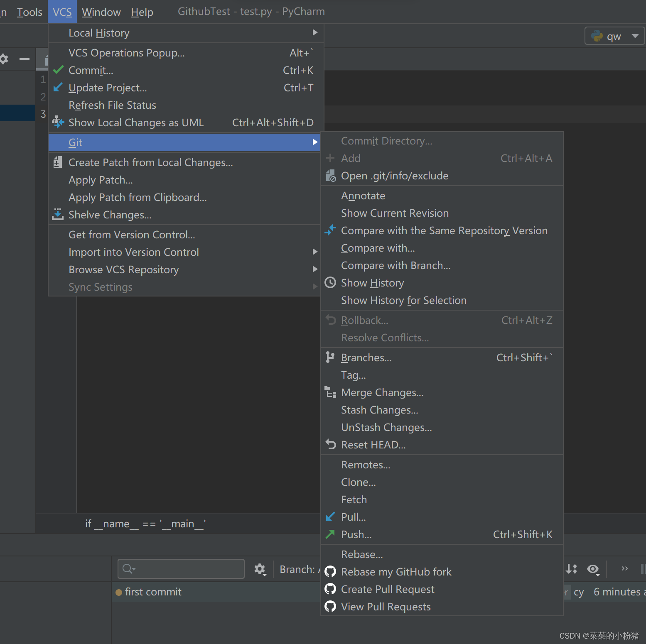Expand Import into Version Control submenu
Screen dimensions: 646x644
pyautogui.click(x=184, y=252)
